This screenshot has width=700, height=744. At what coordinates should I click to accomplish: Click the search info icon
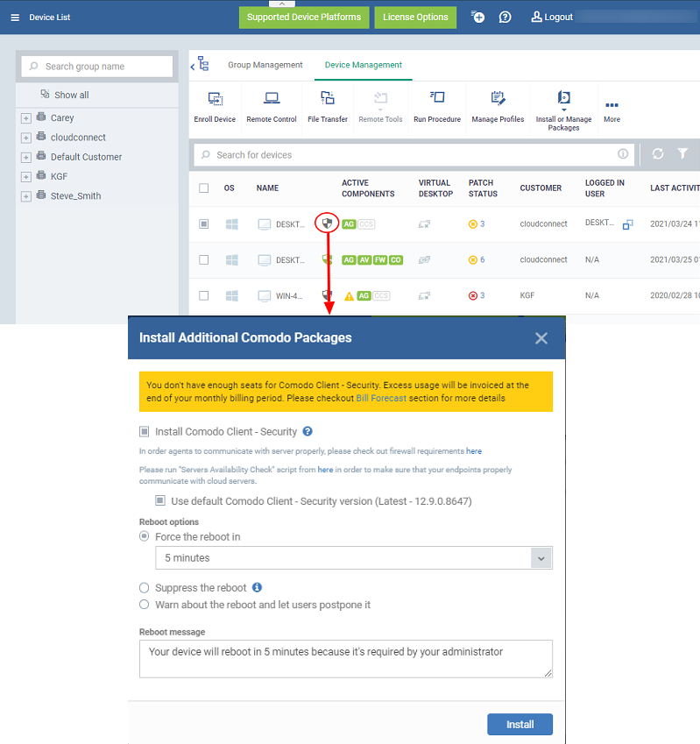[x=623, y=153]
